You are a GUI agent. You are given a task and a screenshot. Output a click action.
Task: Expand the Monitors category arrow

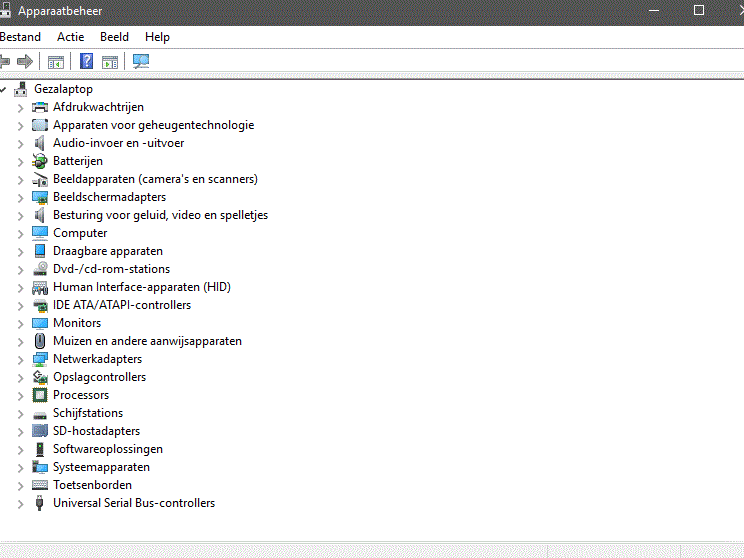(x=20, y=324)
